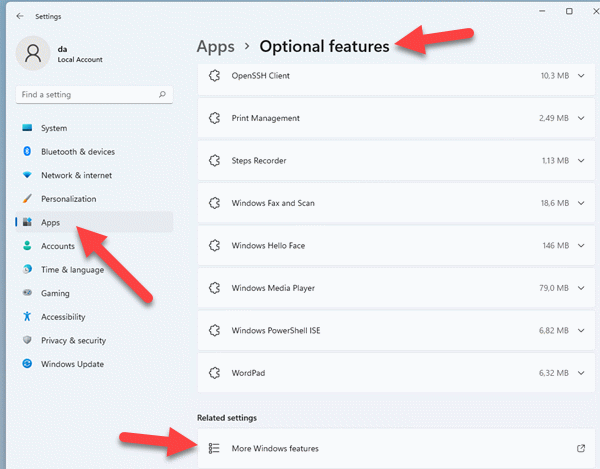Click the Personalization brush icon

click(27, 199)
